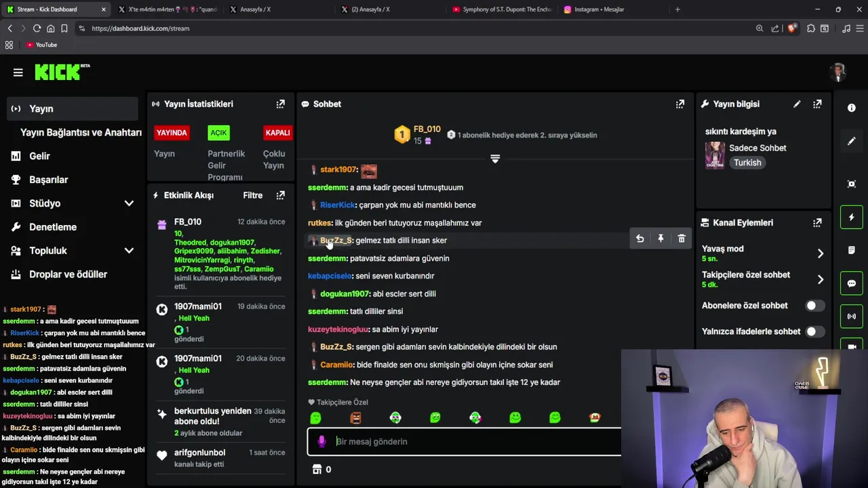Toggle the chat bubble widget in right sidebar
The image size is (868, 488).
tap(852, 283)
